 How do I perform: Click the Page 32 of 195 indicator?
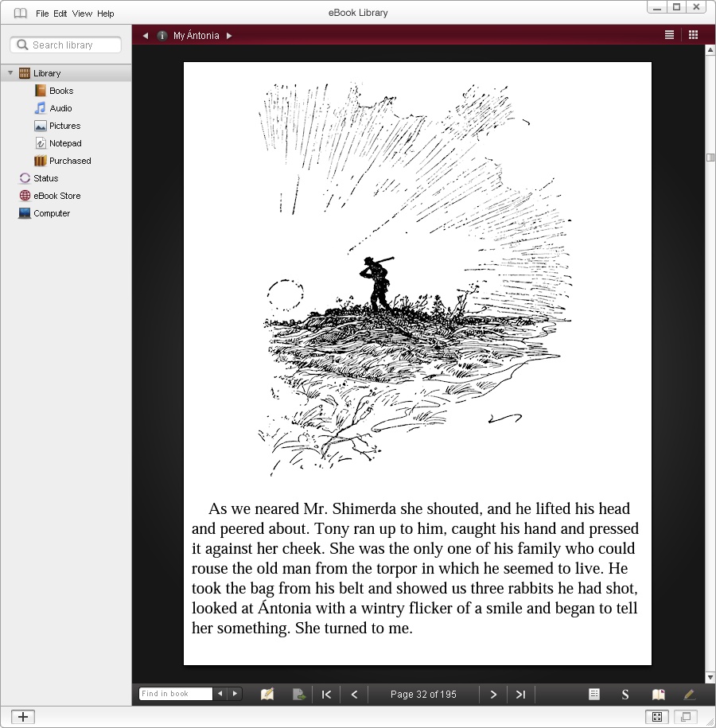[x=423, y=695]
